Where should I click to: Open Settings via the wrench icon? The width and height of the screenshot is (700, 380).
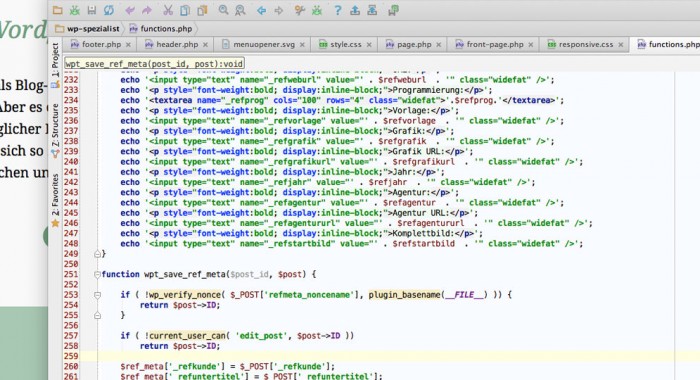point(300,10)
